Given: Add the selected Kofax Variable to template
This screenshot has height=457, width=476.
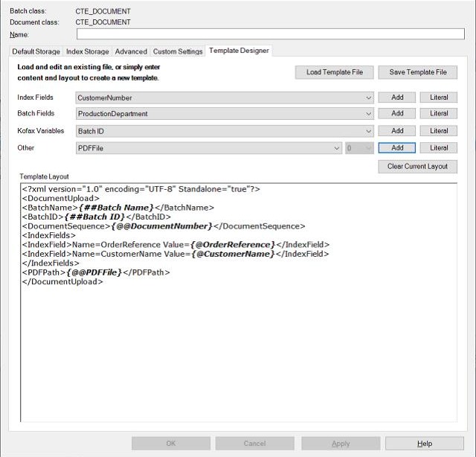Looking at the screenshot, I should (397, 131).
